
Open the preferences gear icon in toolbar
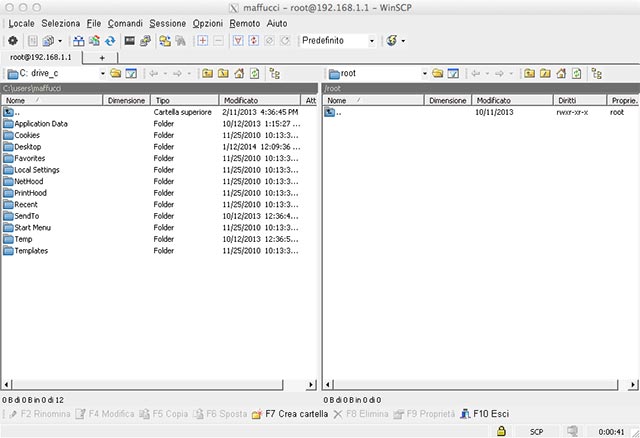[12, 41]
